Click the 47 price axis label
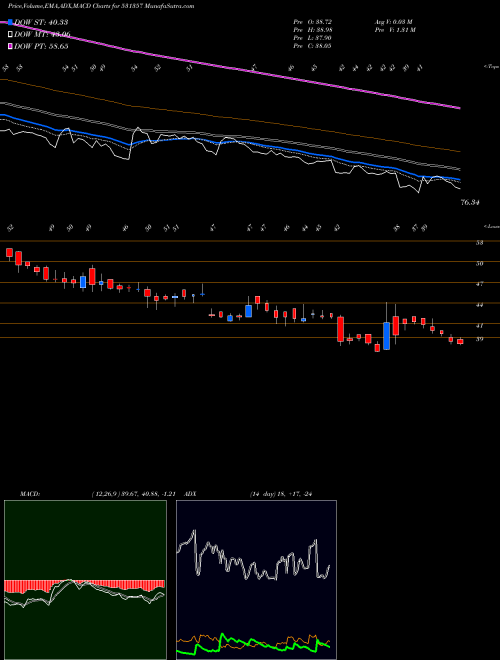This screenshot has height=660, width=500. pos(480,284)
